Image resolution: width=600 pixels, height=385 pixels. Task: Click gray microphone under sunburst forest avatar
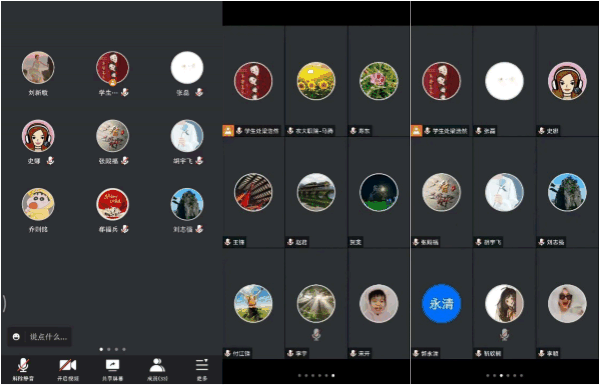coord(316,334)
